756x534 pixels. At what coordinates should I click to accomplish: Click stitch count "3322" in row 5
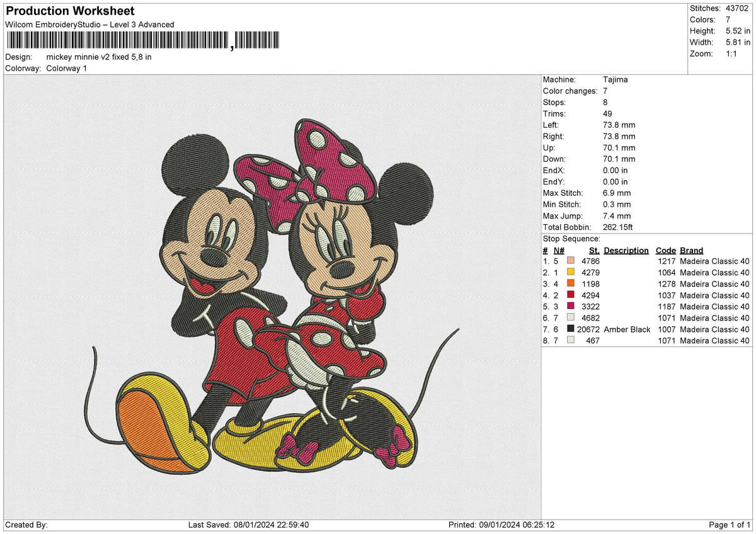coord(590,307)
